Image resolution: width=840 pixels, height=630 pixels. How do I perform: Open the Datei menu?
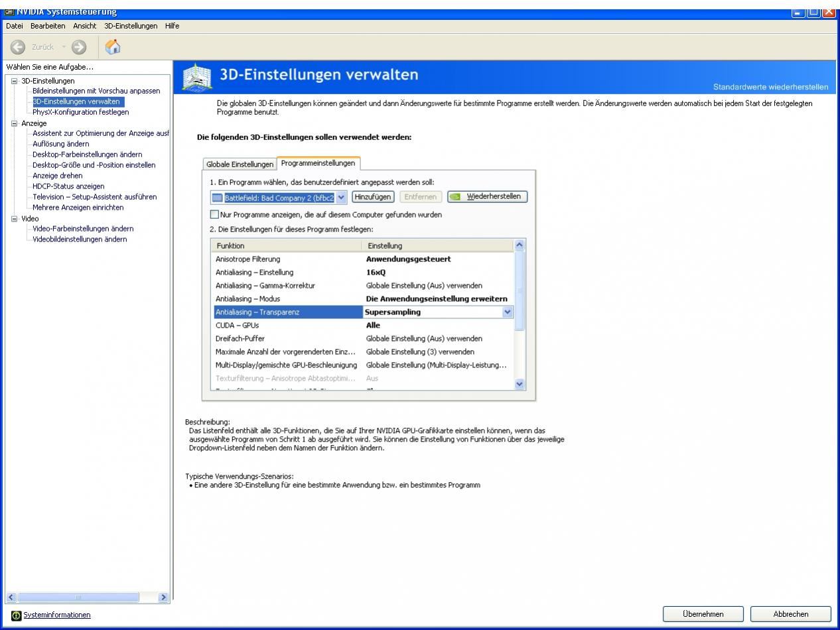tap(15, 25)
